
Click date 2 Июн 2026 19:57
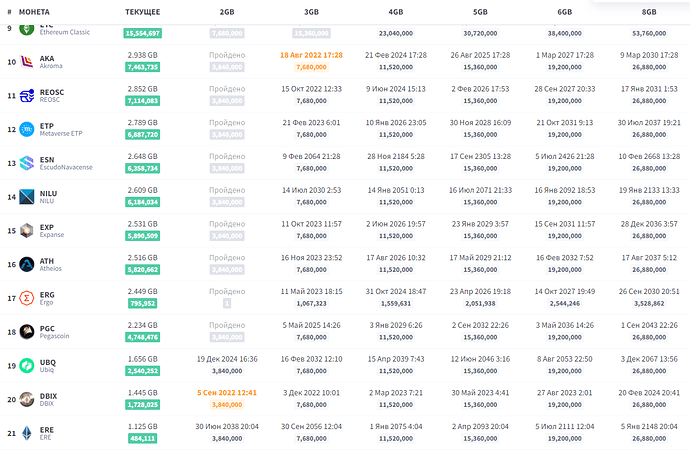tap(396, 224)
